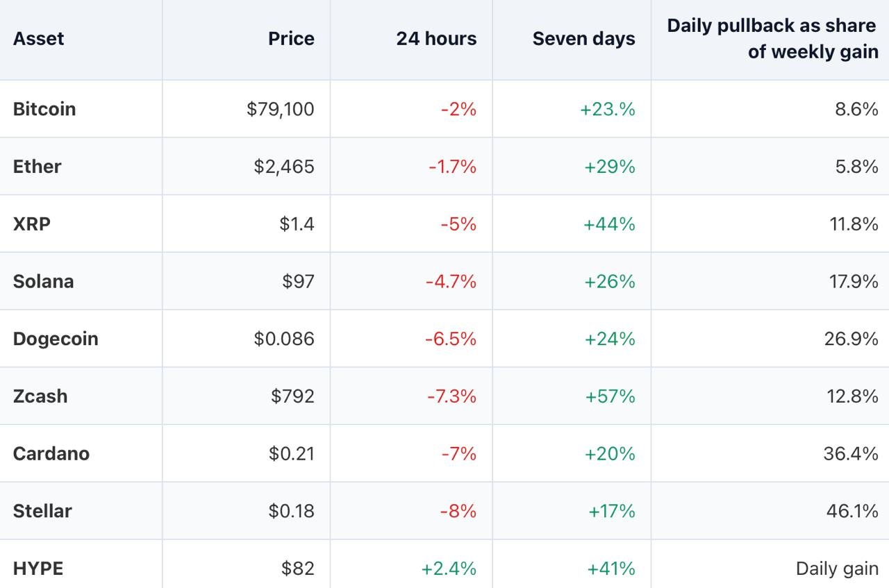This screenshot has height=588, width=889.
Task: Click the Daily pullback column header
Action: click(772, 38)
